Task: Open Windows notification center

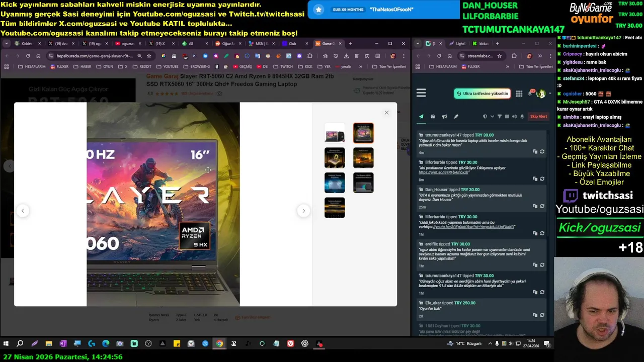Action: click(547, 344)
